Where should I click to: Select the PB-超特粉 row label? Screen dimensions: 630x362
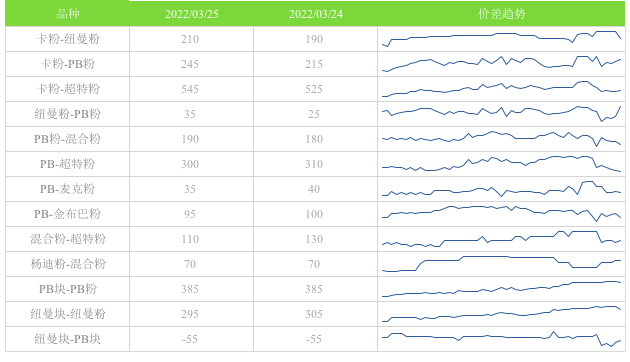click(68, 164)
